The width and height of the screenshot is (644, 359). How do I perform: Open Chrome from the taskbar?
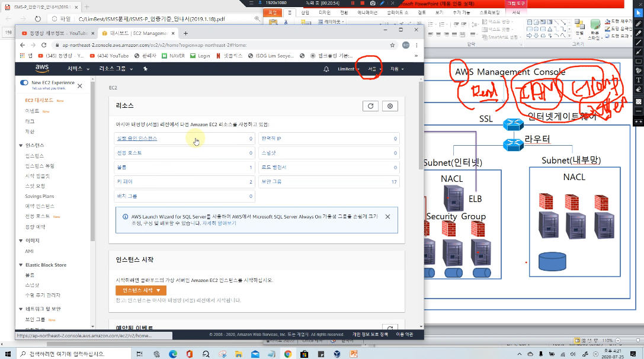(x=287, y=354)
